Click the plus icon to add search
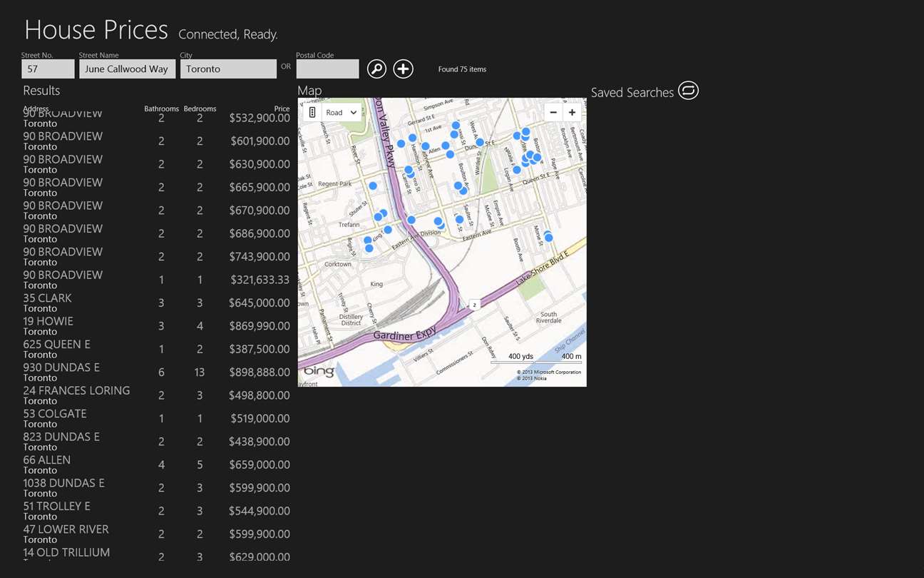924x578 pixels. click(403, 69)
